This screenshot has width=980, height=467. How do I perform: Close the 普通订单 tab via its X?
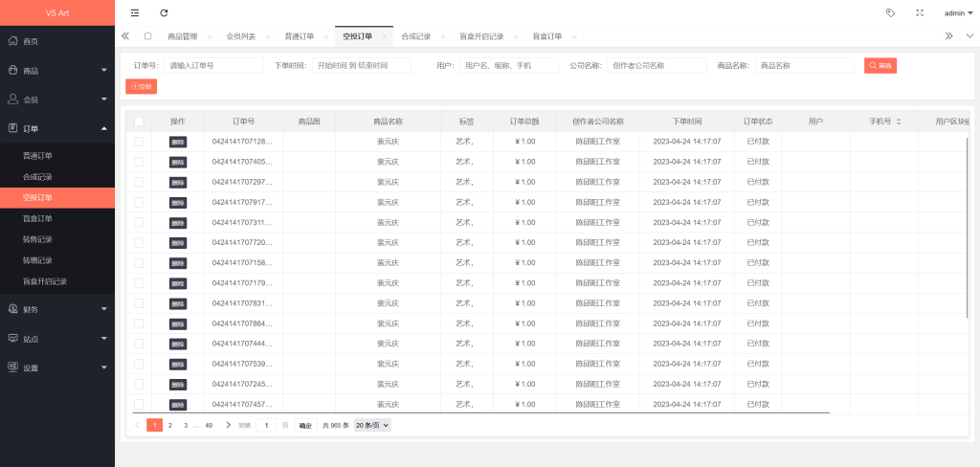pyautogui.click(x=326, y=36)
